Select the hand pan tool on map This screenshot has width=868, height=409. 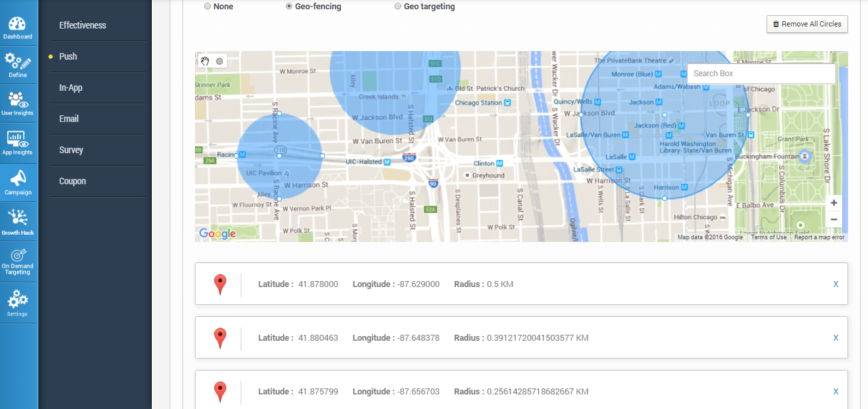[206, 61]
